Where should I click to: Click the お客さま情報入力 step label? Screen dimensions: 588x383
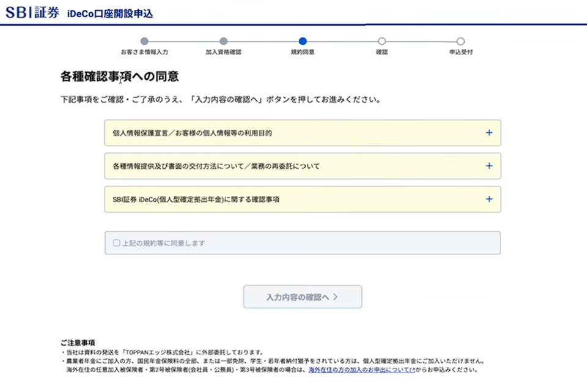pyautogui.click(x=144, y=52)
